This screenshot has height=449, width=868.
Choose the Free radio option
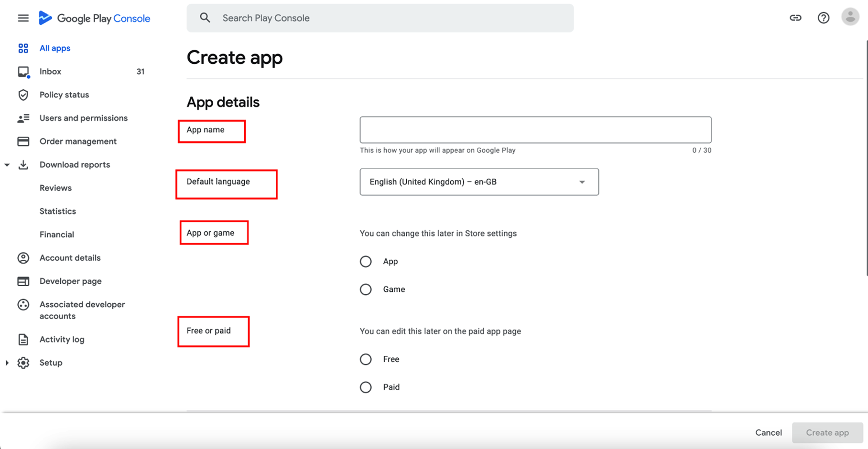click(366, 359)
